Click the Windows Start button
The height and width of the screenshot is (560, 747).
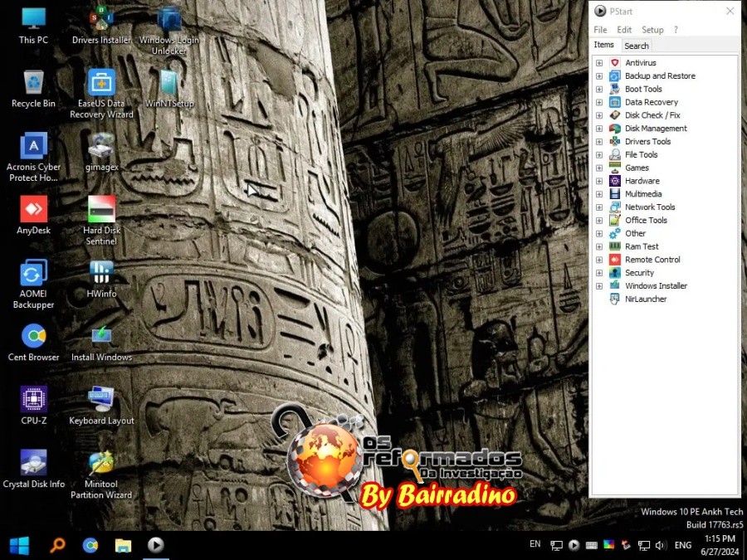pyautogui.click(x=19, y=545)
